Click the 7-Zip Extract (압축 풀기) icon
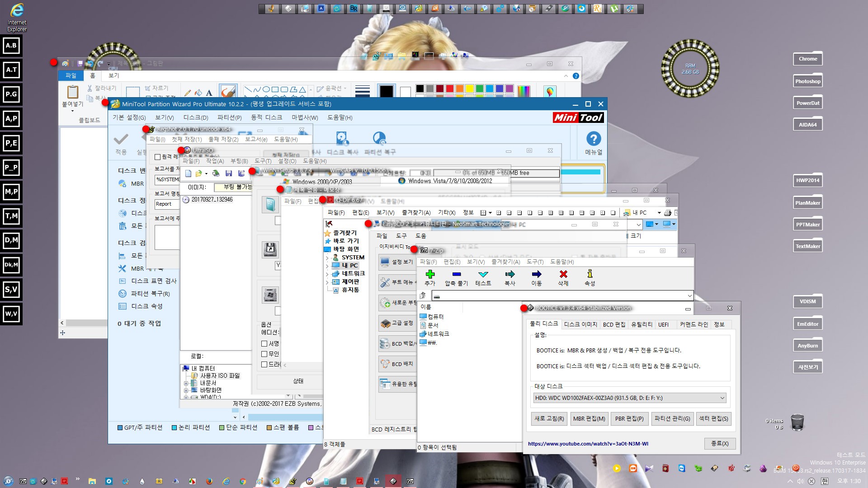Viewport: 868px width, 488px height. pyautogui.click(x=456, y=274)
